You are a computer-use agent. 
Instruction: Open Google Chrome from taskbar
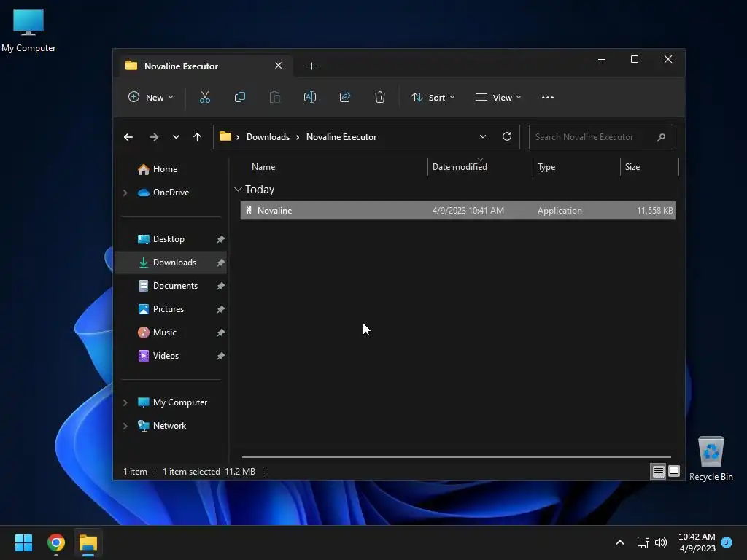coord(56,542)
